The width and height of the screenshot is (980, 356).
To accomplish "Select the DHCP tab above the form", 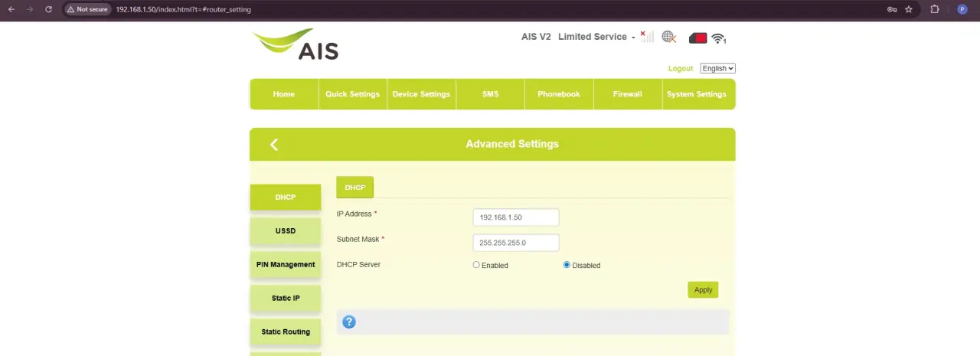I will 355,187.
